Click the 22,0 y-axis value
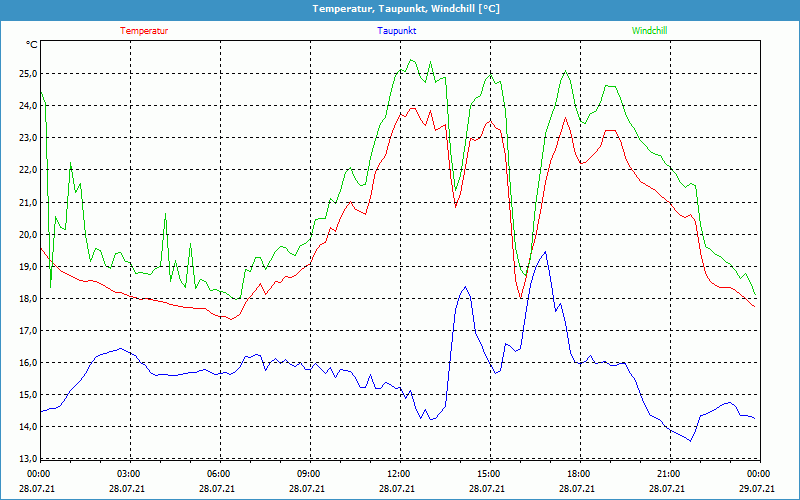 click(29, 170)
